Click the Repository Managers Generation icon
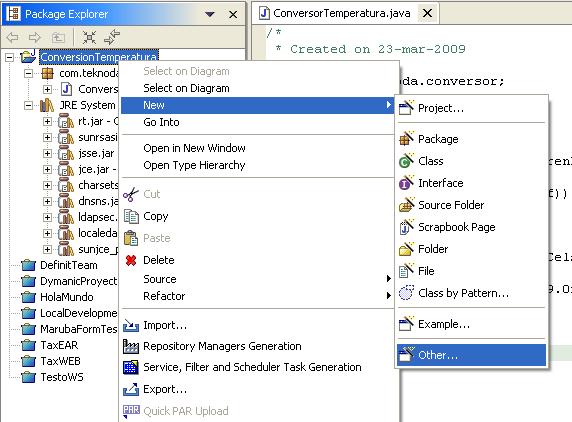This screenshot has width=572, height=422. tap(131, 346)
